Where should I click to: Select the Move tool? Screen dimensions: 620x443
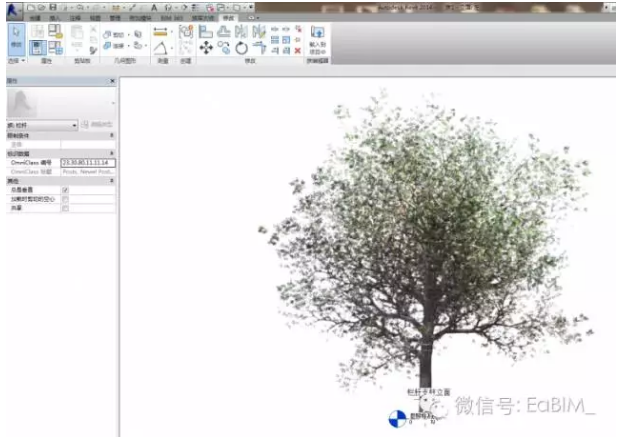[206, 48]
